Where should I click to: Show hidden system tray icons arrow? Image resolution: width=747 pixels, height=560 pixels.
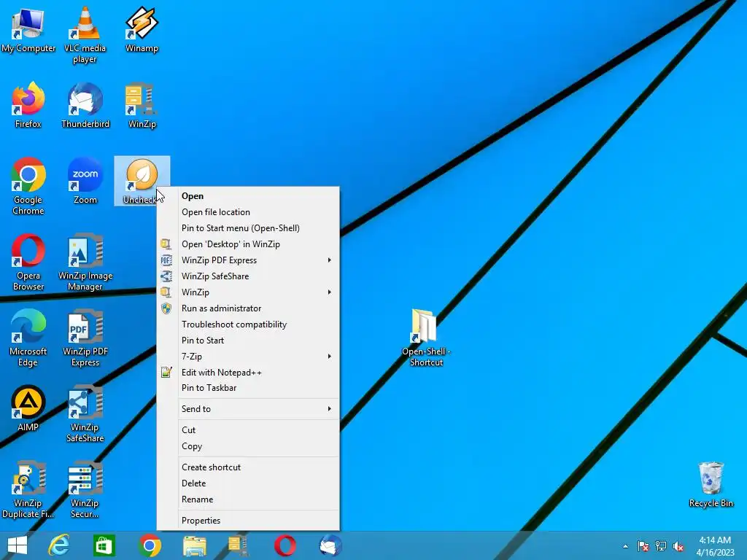(625, 546)
